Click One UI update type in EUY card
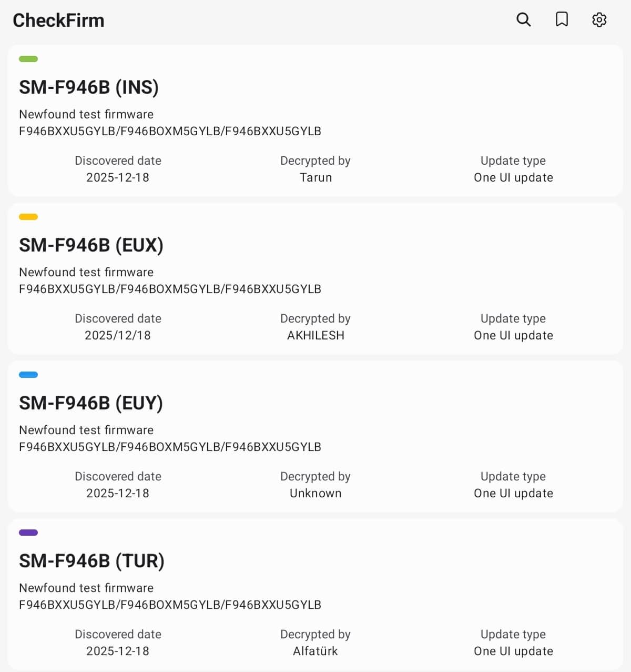The image size is (631, 672). (513, 493)
